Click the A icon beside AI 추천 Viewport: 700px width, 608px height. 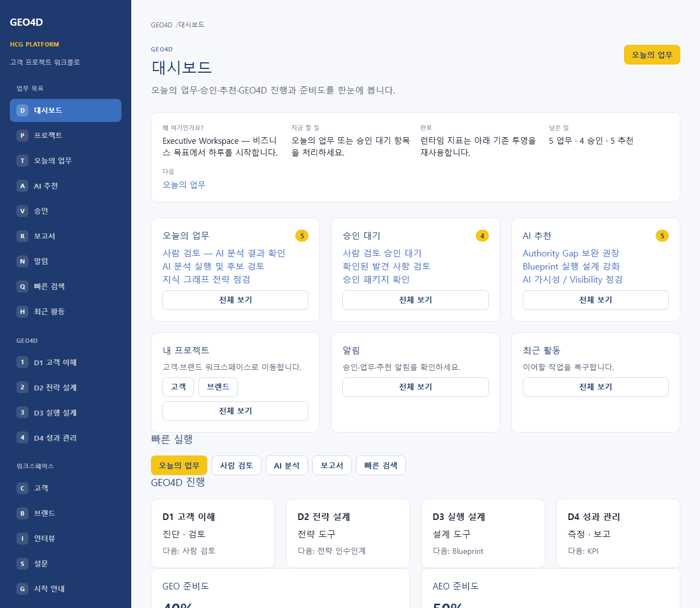tap(22, 186)
